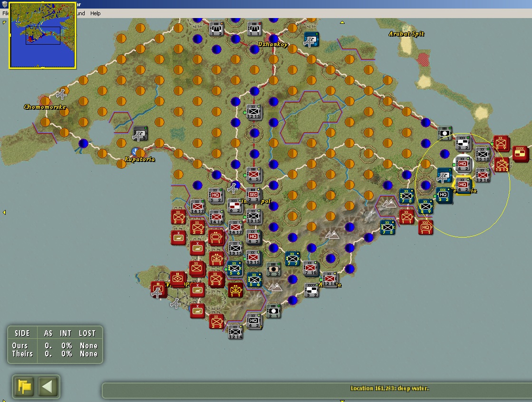532x402 pixels.
Task: Click the airfield icon near Chornomorske
Action: pyautogui.click(x=61, y=94)
